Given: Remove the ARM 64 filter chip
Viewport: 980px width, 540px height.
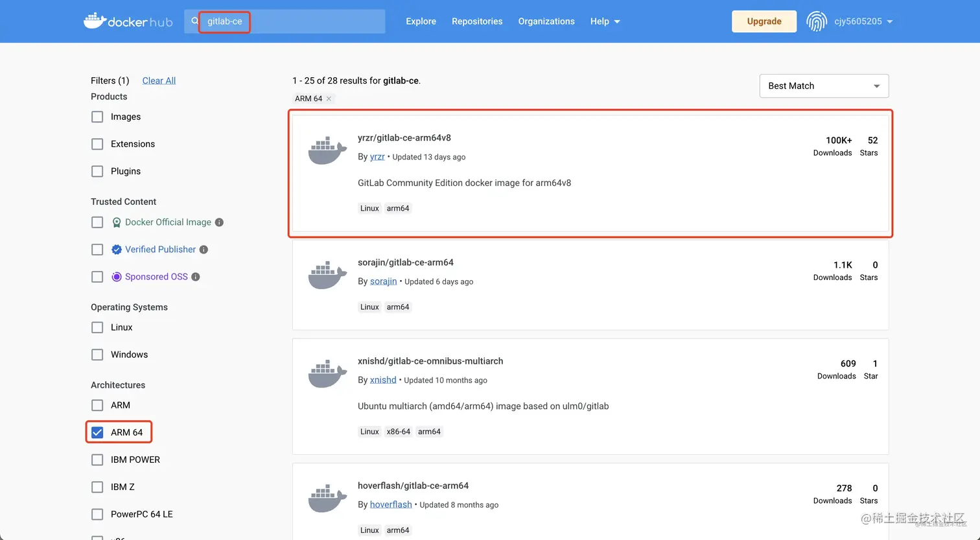Looking at the screenshot, I should [329, 99].
